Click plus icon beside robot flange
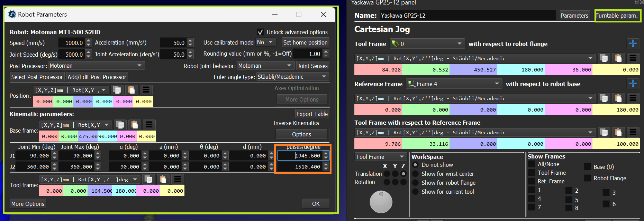 pyautogui.click(x=633, y=44)
